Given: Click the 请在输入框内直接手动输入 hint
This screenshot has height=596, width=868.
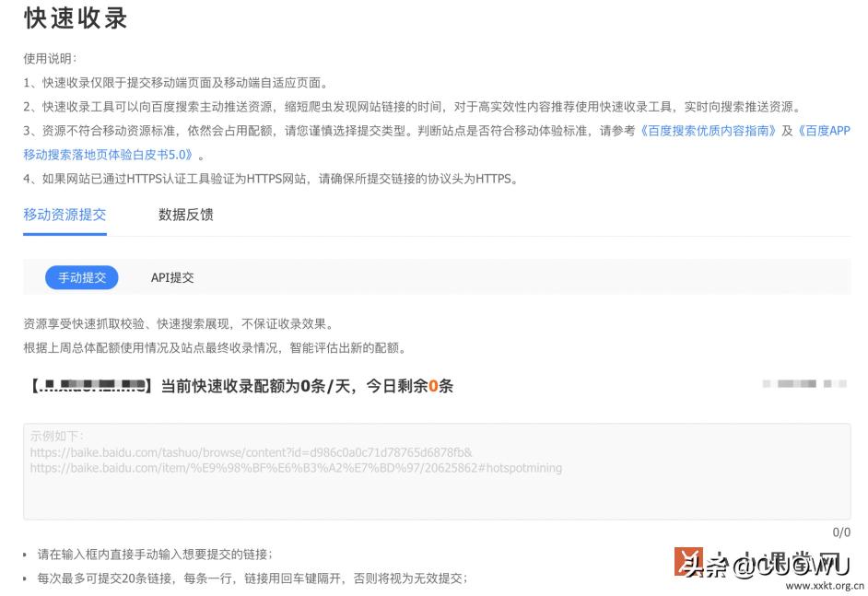Looking at the screenshot, I should point(155,555).
